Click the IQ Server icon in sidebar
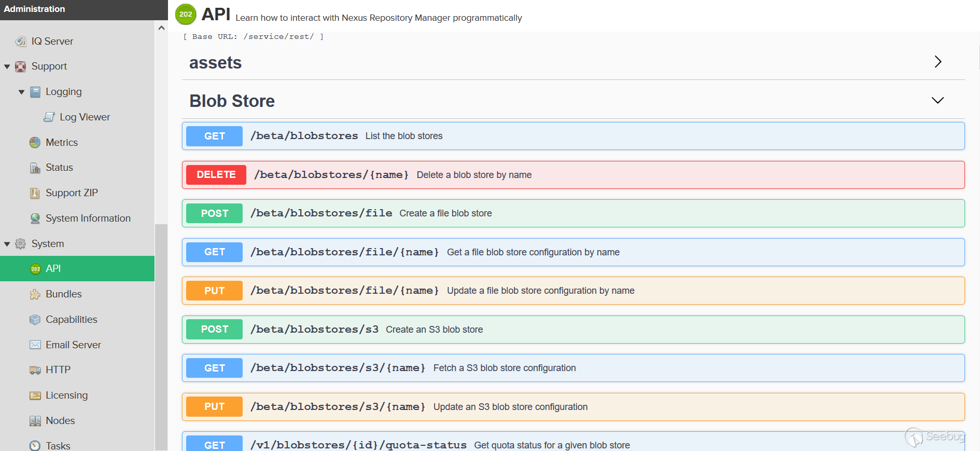 click(x=21, y=41)
